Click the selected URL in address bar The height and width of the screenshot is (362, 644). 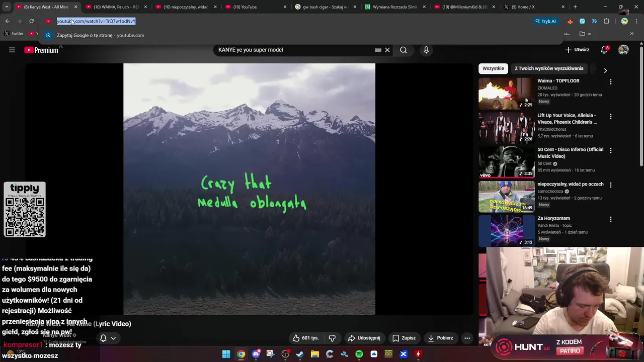96,21
